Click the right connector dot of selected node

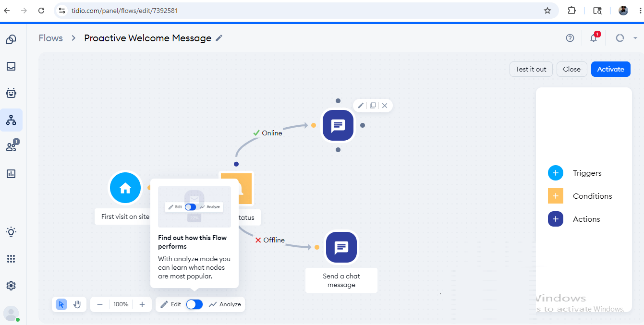363,125
